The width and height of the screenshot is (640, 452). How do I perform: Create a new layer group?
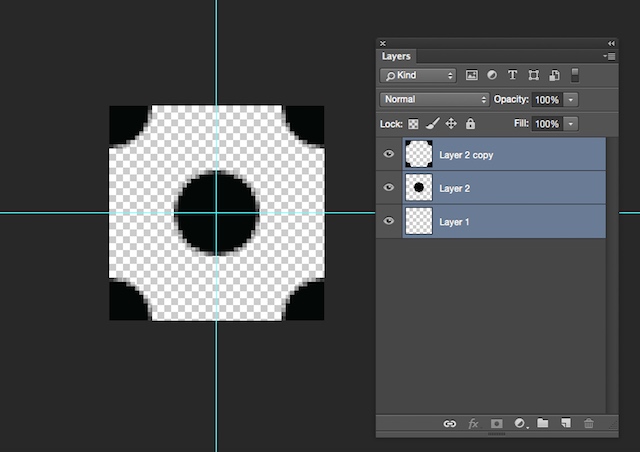tap(543, 424)
